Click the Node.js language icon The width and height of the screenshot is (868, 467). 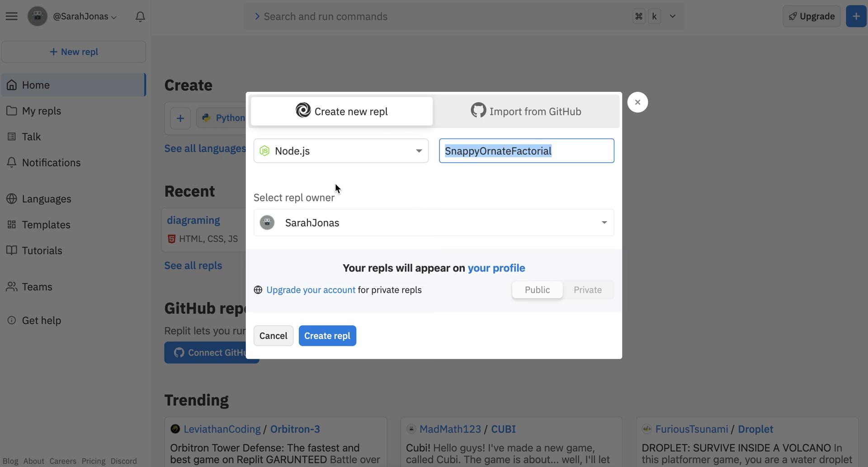tap(265, 151)
